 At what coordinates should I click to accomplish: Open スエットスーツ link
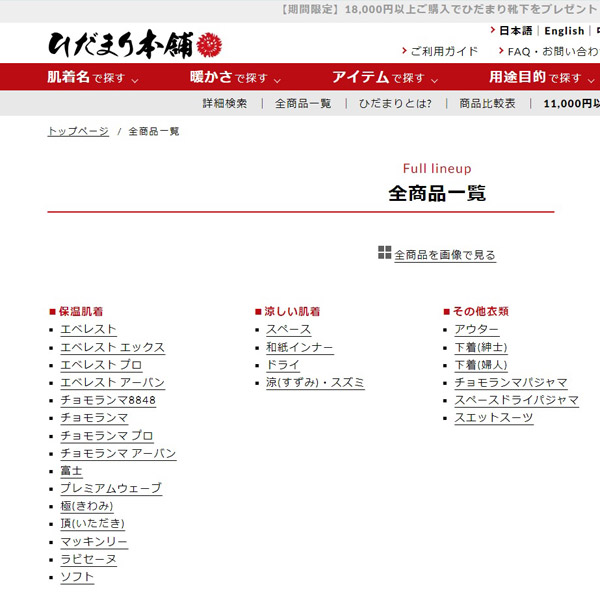click(494, 418)
